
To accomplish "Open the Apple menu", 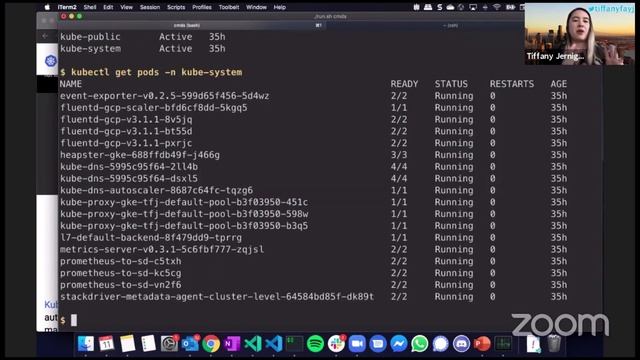I will coord(47,7).
